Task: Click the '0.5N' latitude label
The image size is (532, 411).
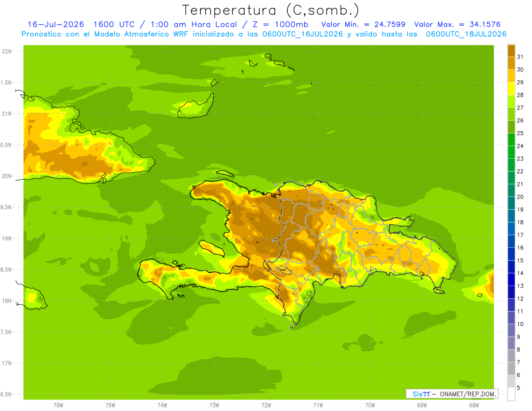Action: click(x=7, y=145)
